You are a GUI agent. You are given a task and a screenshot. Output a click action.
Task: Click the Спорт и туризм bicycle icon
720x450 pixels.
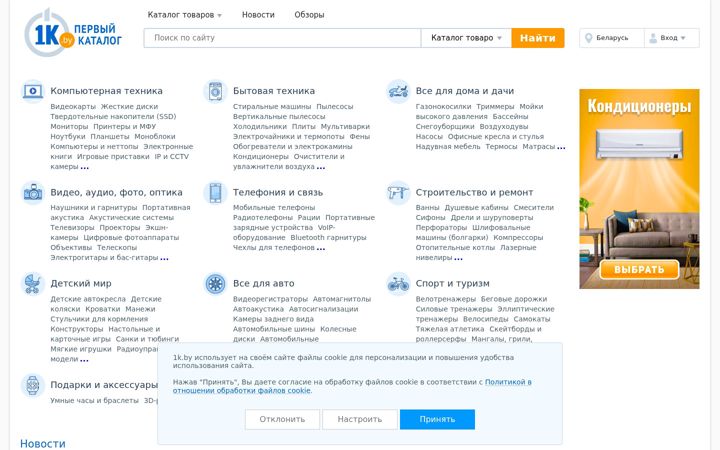[x=398, y=283]
